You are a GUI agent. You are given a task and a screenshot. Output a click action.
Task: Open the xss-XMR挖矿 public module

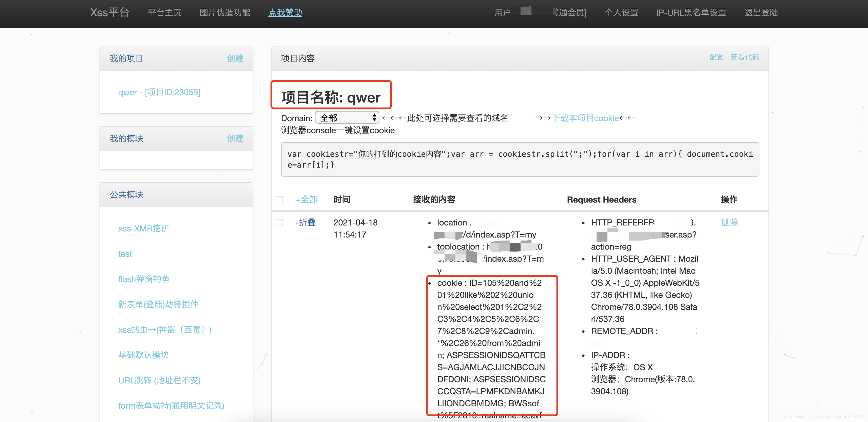click(x=144, y=228)
